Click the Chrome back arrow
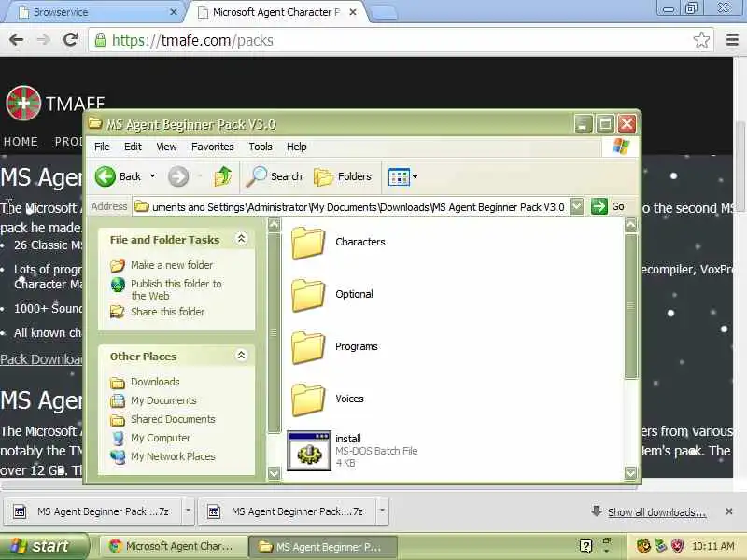This screenshot has height=560, width=747. coord(16,39)
